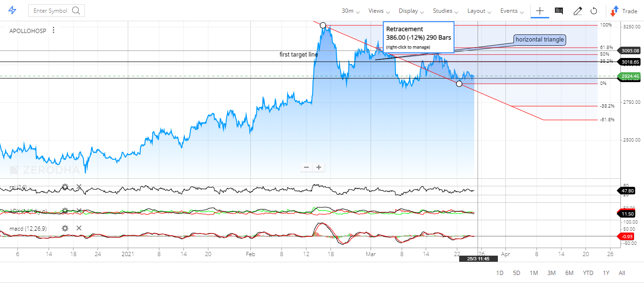Open ADX study settings gear
Screen dimensions: 644x283
[65, 211]
